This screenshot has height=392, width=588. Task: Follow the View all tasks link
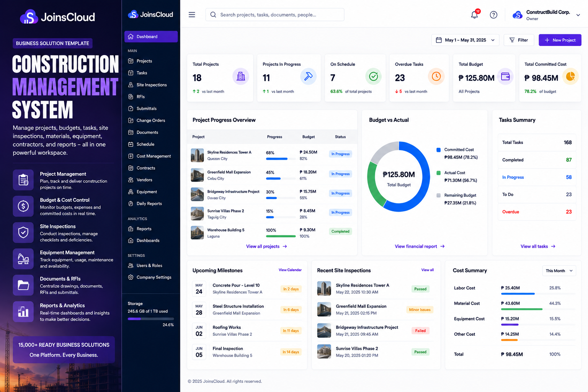[x=538, y=247]
